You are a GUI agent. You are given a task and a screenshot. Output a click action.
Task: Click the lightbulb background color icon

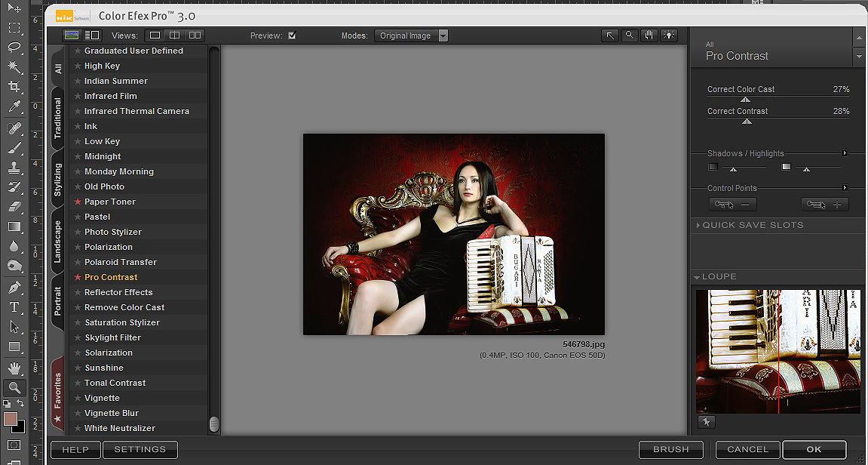(669, 35)
